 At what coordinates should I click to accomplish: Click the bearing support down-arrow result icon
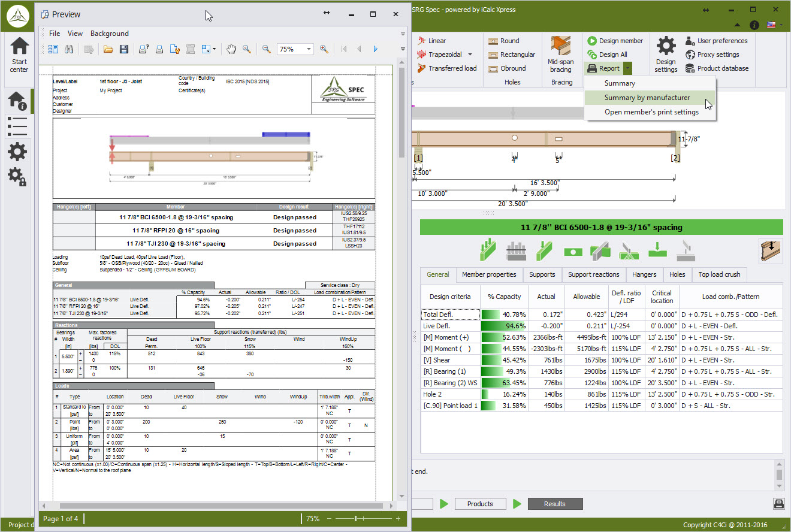(x=658, y=250)
